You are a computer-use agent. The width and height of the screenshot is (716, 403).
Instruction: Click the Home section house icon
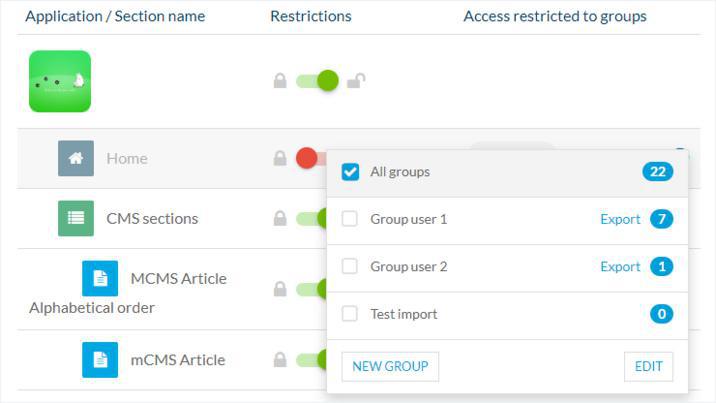(76, 158)
